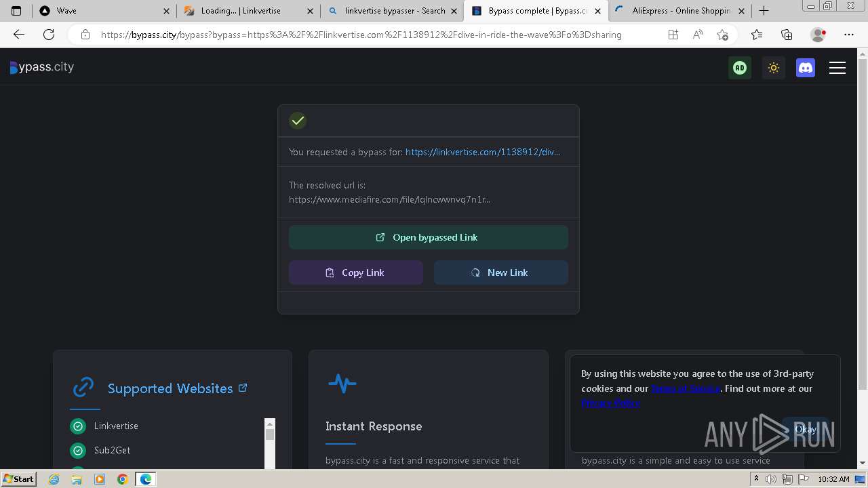Go back to previous page
This screenshot has width=868, height=488.
pos(19,35)
